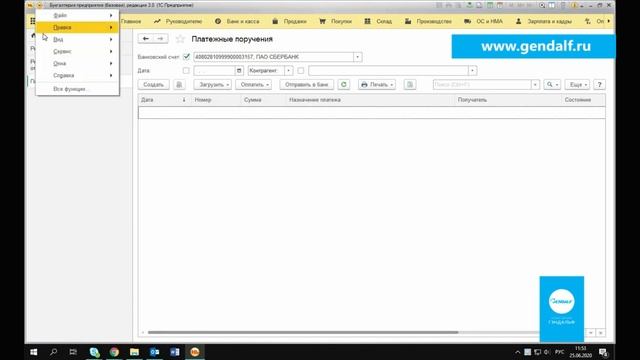Expand the bank account dropdown
The height and width of the screenshot is (360, 640).
click(x=358, y=57)
